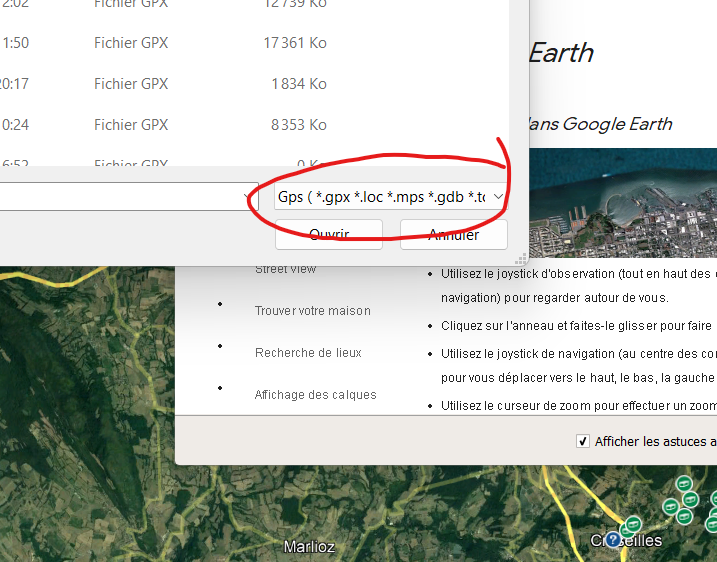Open the Trouver votre maison link
717x562 pixels.
click(312, 311)
